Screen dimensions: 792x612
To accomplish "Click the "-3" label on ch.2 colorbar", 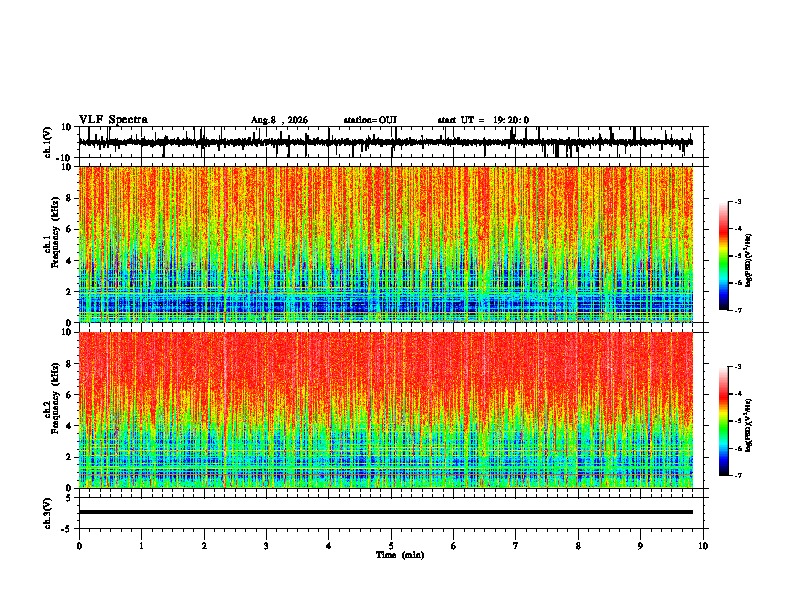I will 737,367.
